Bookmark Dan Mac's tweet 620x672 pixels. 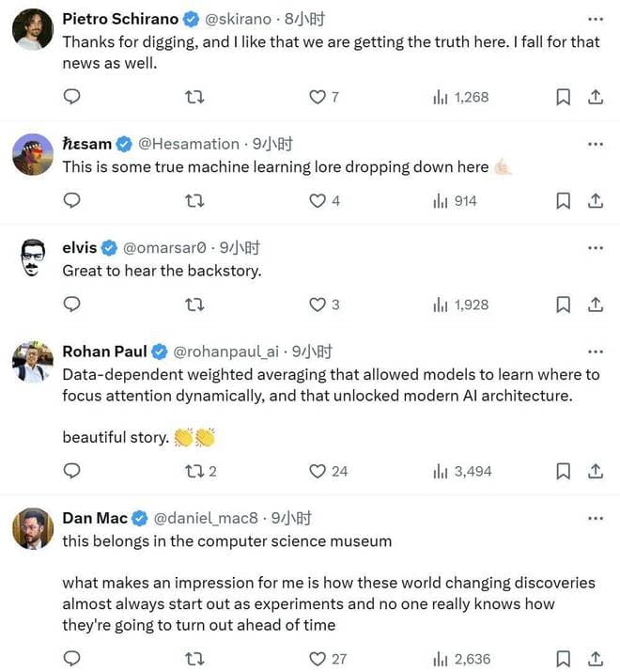tap(563, 659)
